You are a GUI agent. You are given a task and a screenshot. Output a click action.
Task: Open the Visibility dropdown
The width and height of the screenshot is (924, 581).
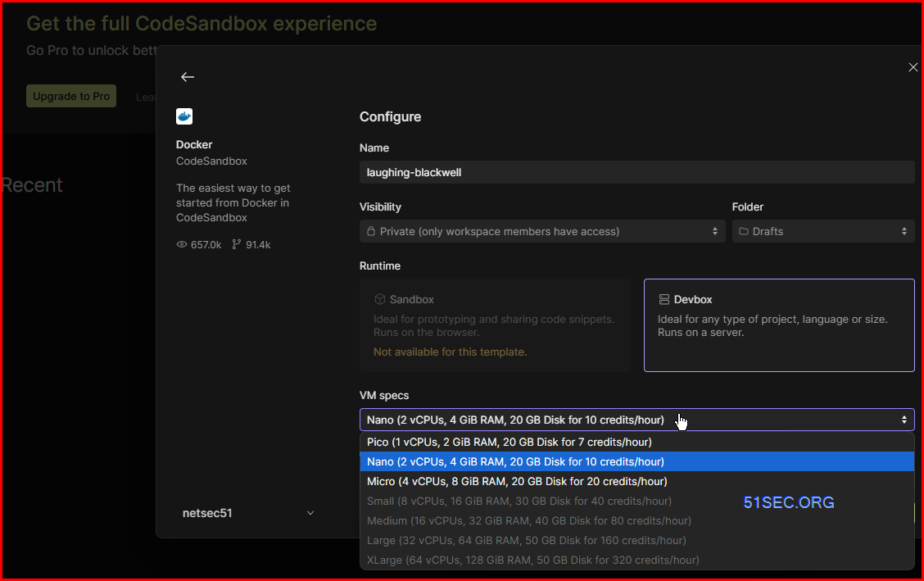tap(542, 232)
